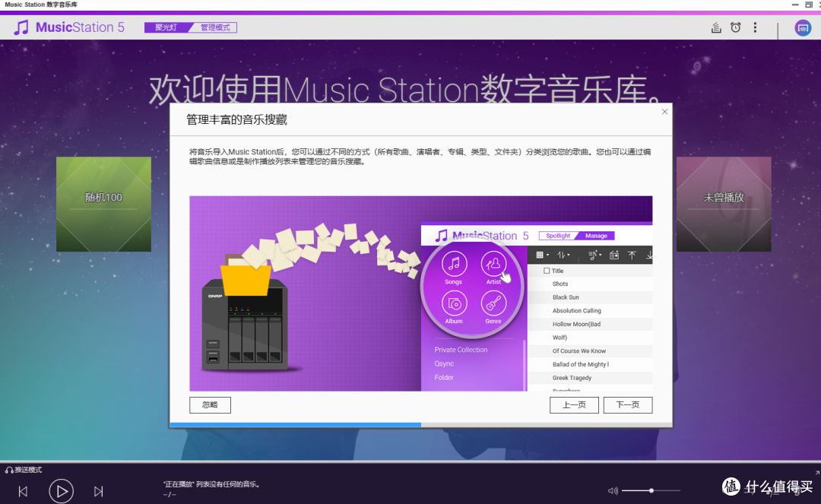821x504 pixels.
Task: Click the 推送模式 headphone icon
Action: [x=9, y=470]
